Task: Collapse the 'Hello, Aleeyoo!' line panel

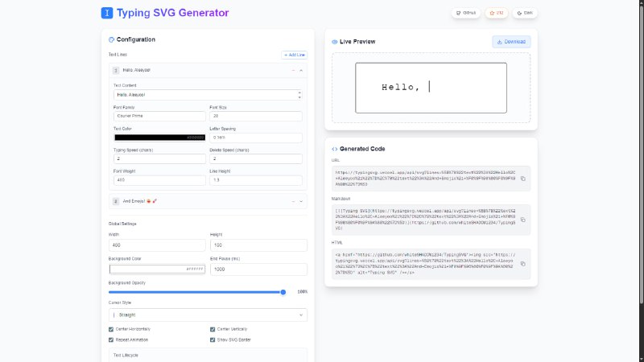Action: coord(301,71)
